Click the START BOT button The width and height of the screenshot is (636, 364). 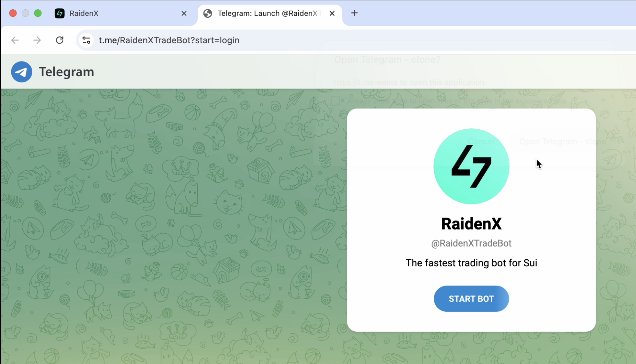[x=471, y=298]
